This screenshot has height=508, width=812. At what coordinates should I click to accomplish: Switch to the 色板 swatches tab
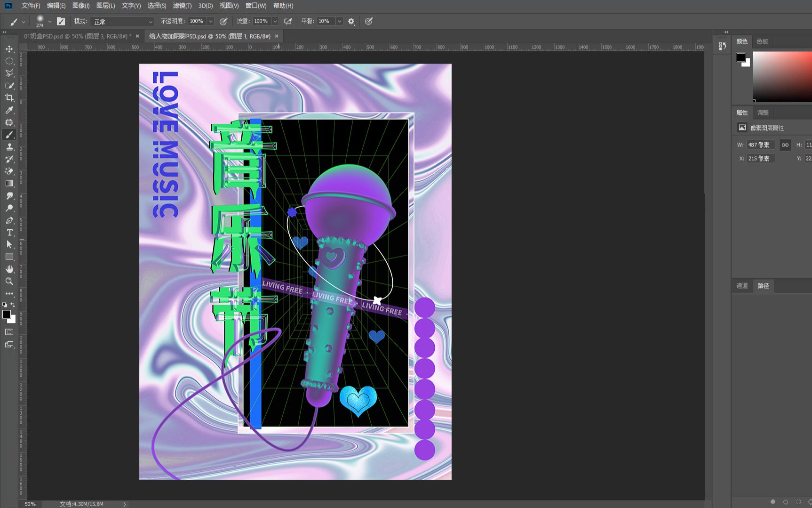[763, 41]
